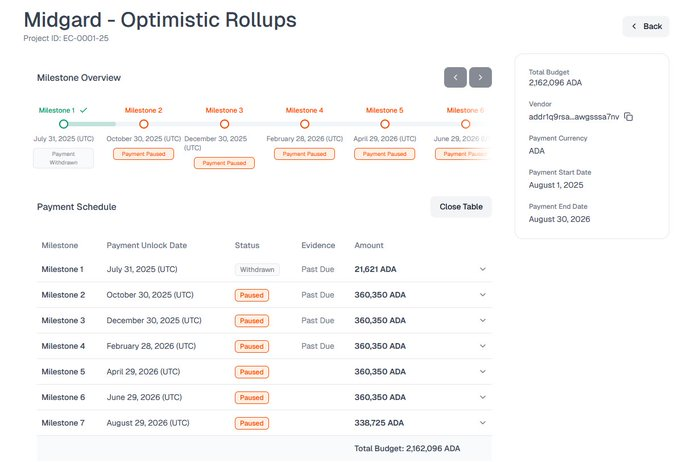Select Milestone 3 marker on timeline

(224, 124)
